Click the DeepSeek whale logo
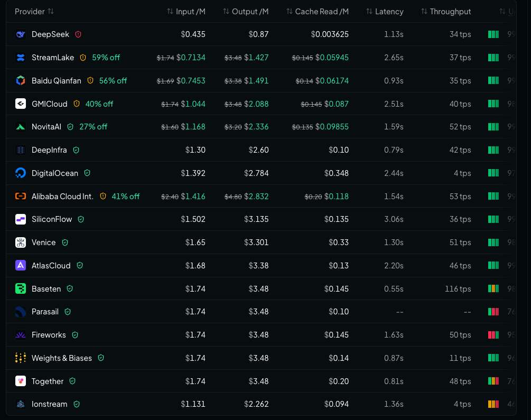 point(21,34)
